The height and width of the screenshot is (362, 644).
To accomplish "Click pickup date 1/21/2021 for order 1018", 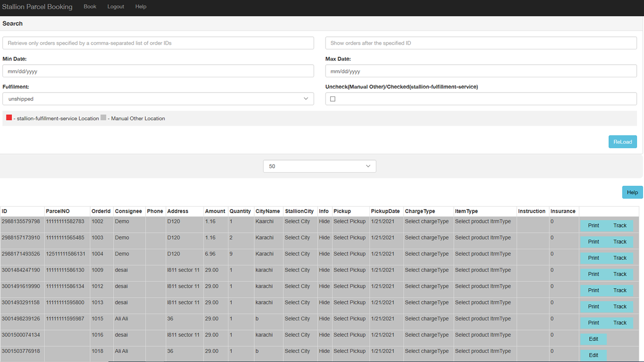I will tap(382, 351).
